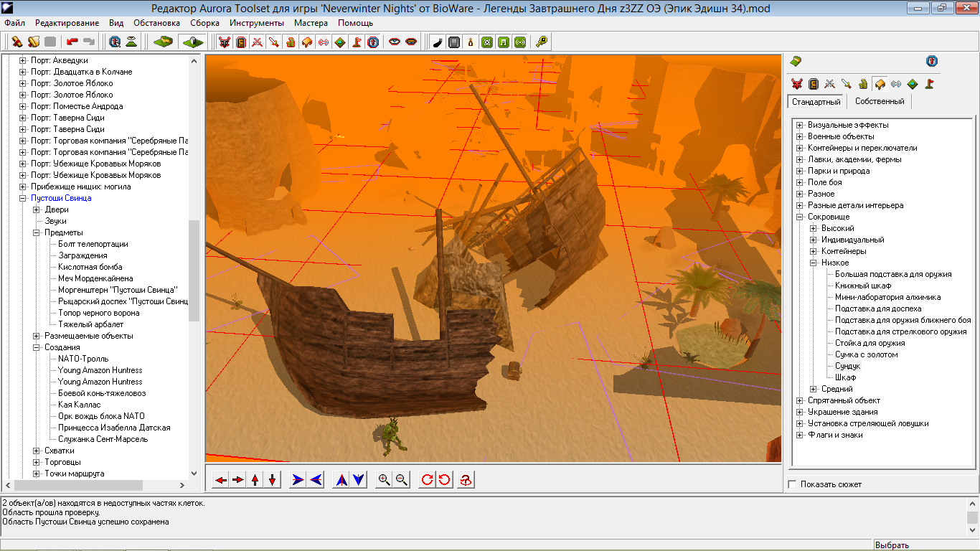Click the green creature model in viewport
Image resolution: width=980 pixels, height=551 pixels.
pos(392,438)
